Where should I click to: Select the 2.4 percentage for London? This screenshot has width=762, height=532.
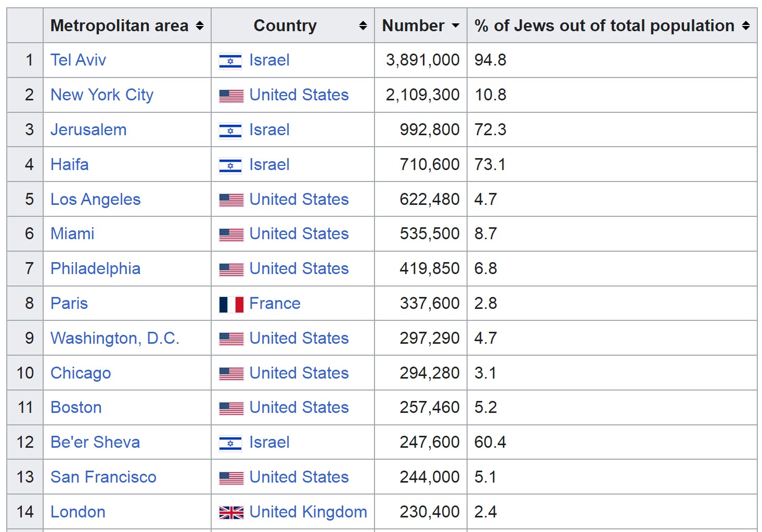coord(486,512)
